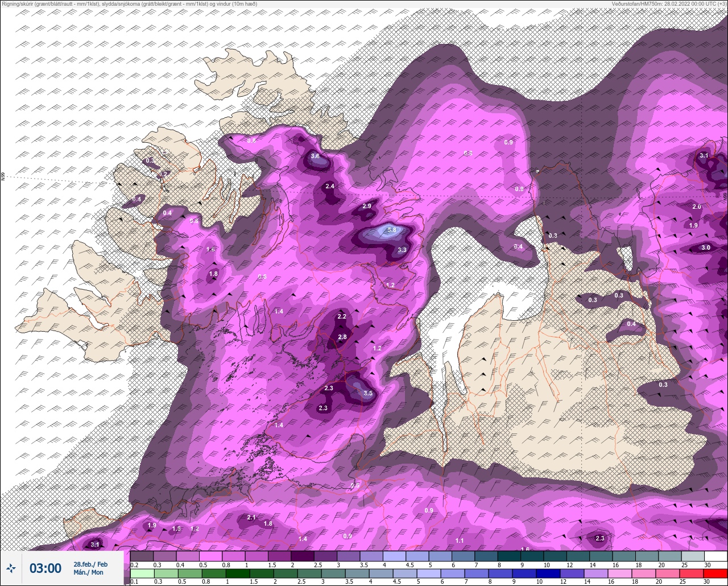
Task: Choose the dark teal 9 swatch, upper row
Action: pos(532,556)
